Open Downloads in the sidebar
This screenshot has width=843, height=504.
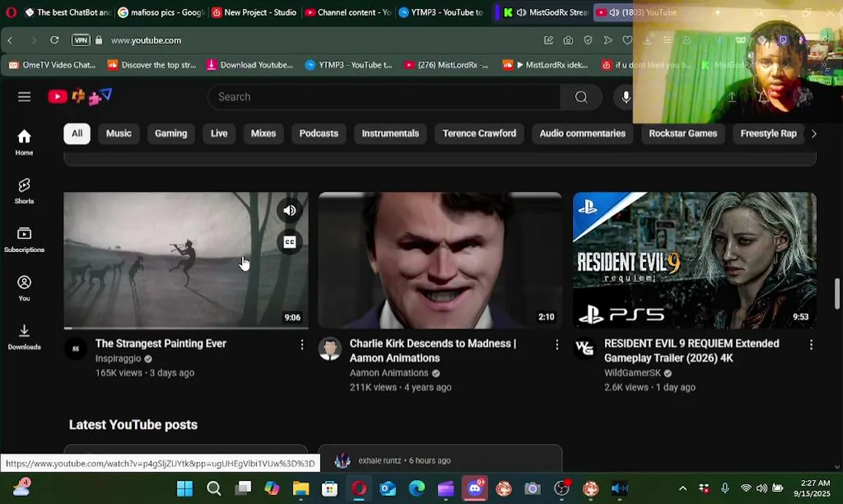tap(25, 337)
